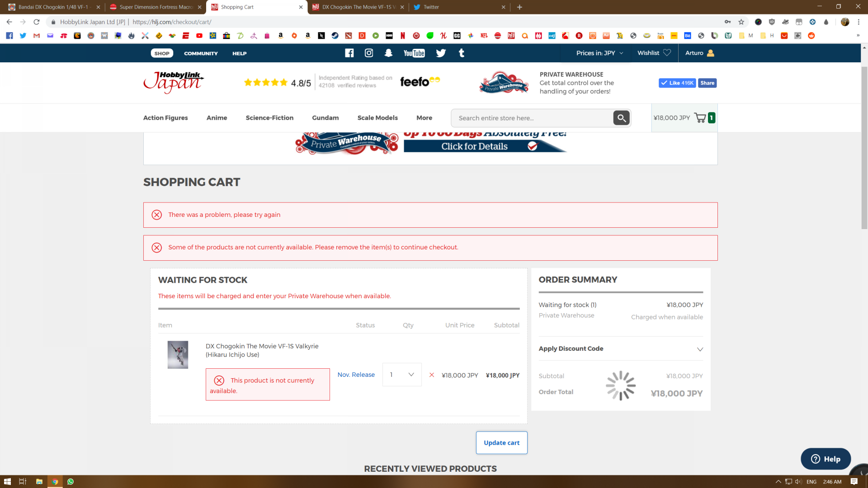Open the DX Chogokin VF-1S Valkyrie product link
The image size is (868, 488).
pos(262,350)
